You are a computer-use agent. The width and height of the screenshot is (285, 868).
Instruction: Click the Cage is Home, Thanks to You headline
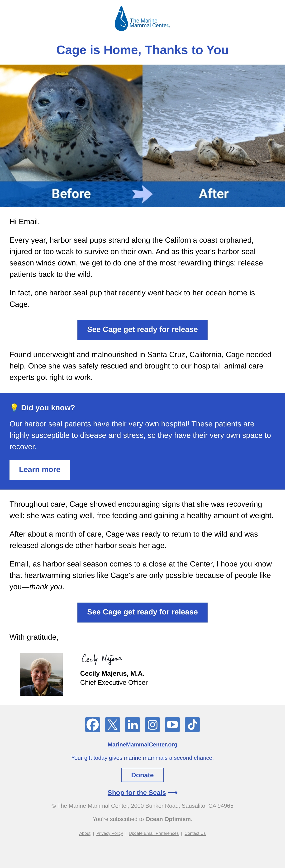(x=142, y=50)
